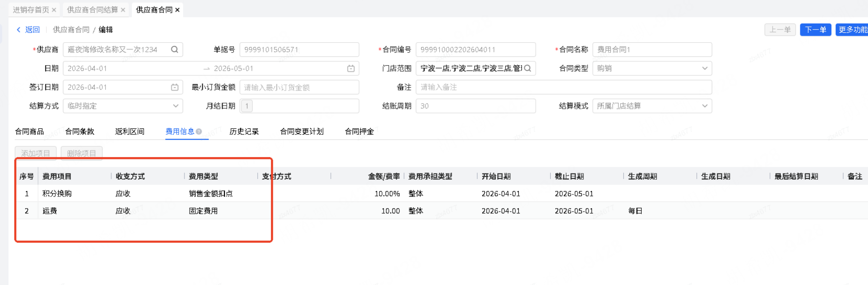The height and width of the screenshot is (285, 868).
Task: Click the help icon beside 费用信息
Action: (x=199, y=132)
